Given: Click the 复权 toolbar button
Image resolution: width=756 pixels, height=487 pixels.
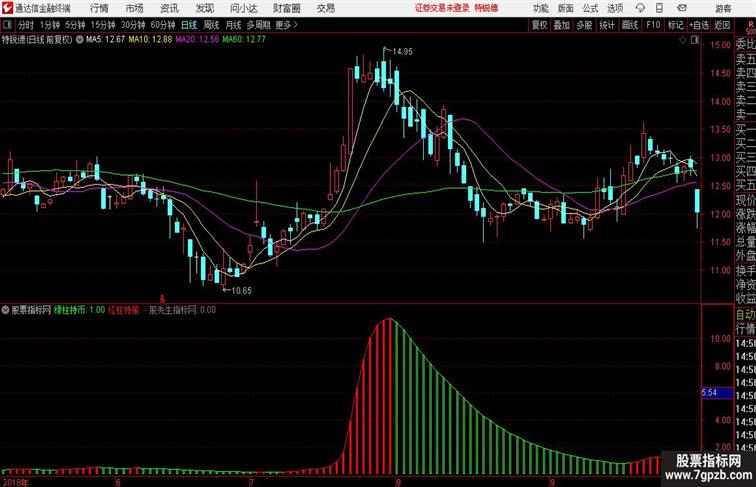Looking at the screenshot, I should point(539,25).
